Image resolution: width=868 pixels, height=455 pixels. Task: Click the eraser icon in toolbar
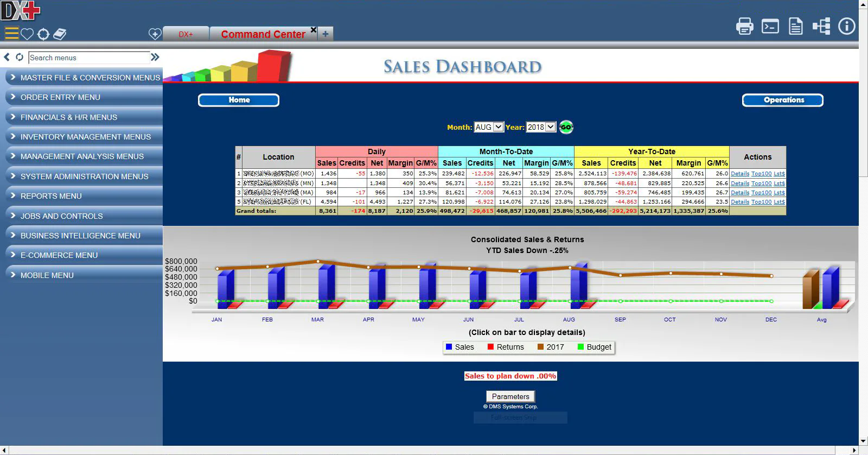(x=60, y=34)
